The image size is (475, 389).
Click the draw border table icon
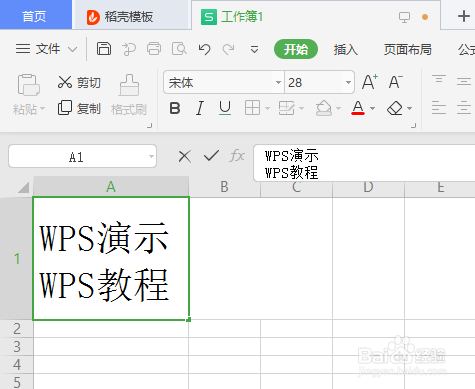click(x=286, y=108)
